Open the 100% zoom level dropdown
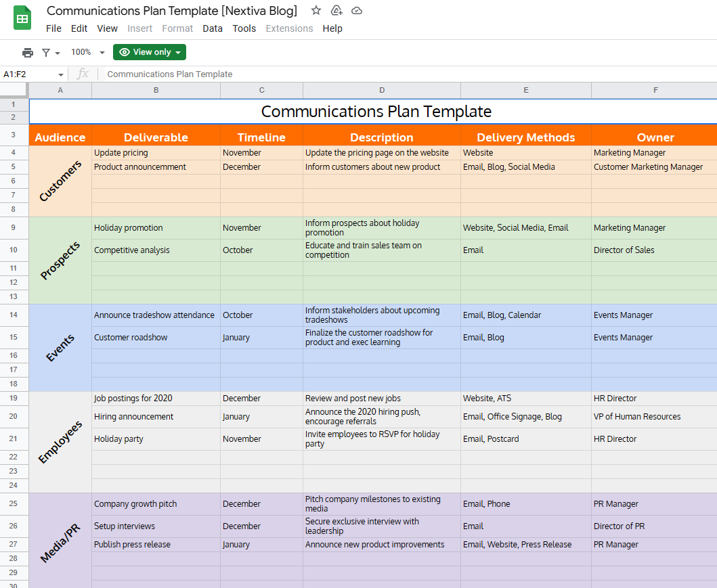 (x=87, y=52)
